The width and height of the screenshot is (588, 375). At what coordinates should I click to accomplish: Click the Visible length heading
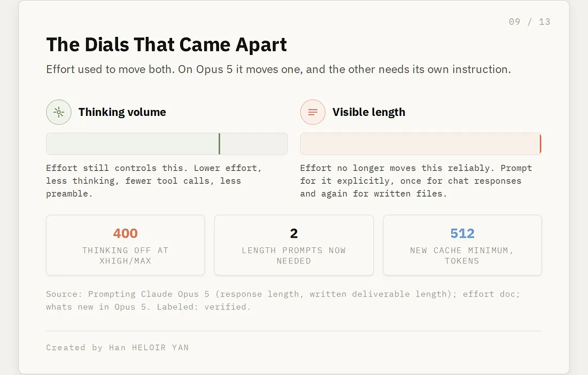(369, 112)
